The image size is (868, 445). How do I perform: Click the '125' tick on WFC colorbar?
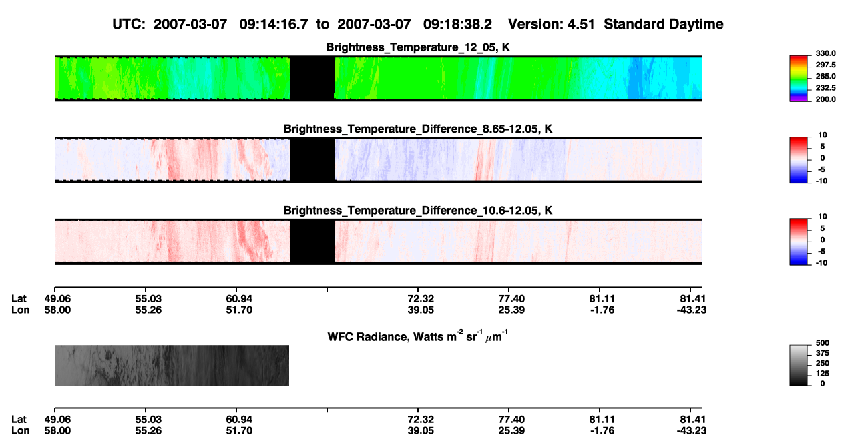824,373
